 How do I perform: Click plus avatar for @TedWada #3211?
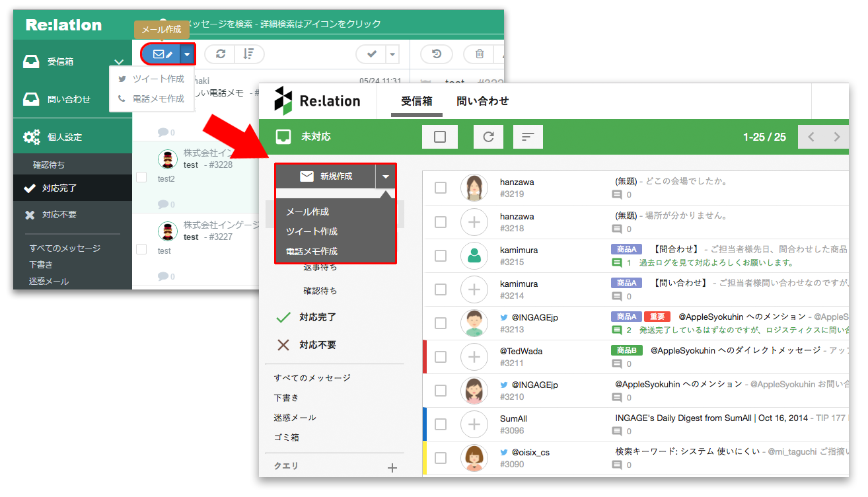pos(474,357)
